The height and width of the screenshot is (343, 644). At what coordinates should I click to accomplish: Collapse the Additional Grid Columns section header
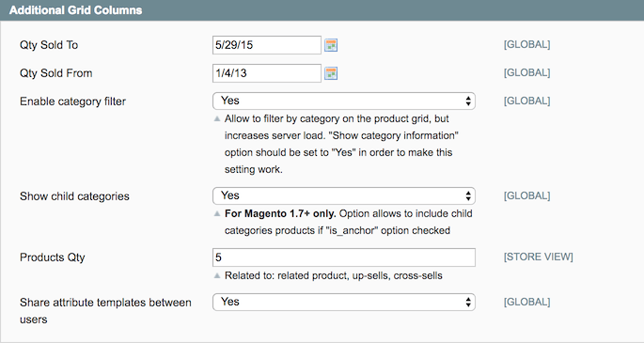tap(322, 10)
